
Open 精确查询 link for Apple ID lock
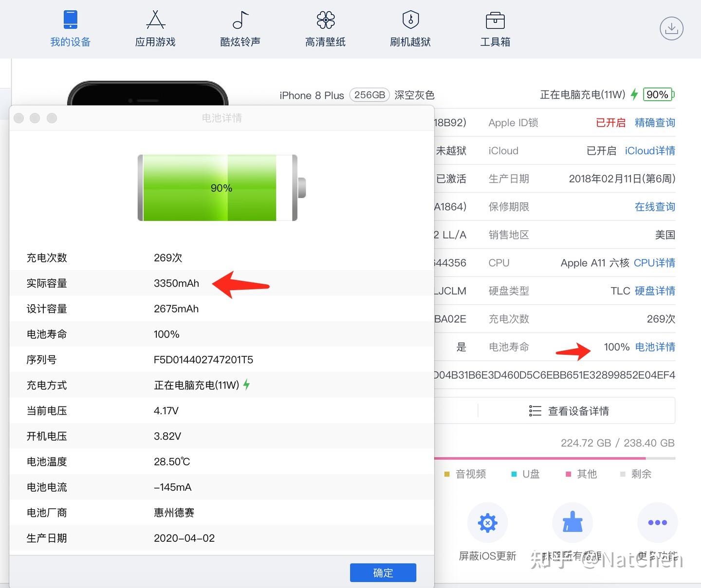click(655, 123)
